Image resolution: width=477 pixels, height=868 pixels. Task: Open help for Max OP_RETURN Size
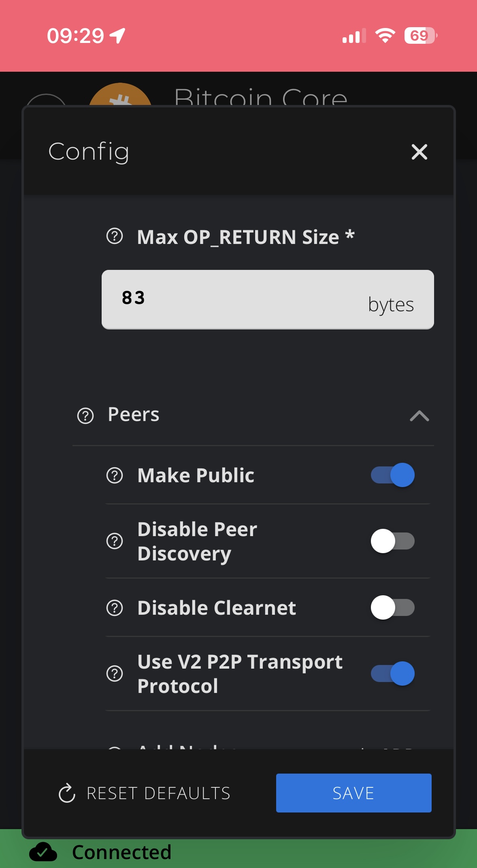click(115, 236)
